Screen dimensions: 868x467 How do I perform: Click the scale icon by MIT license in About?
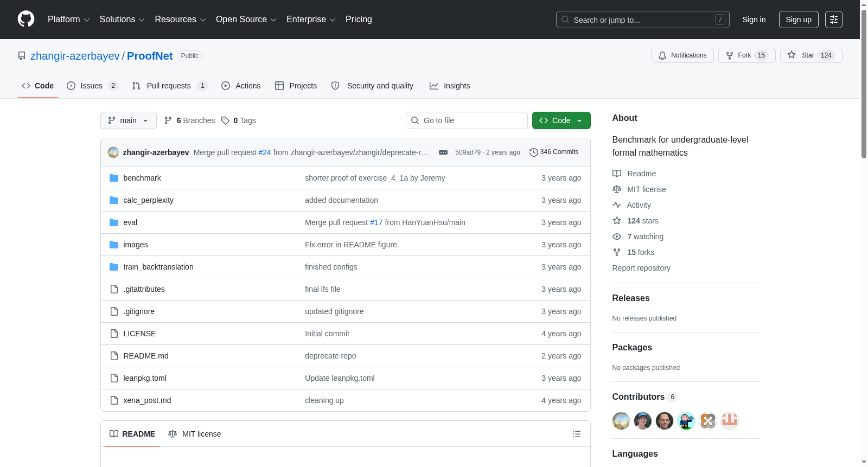[617, 189]
